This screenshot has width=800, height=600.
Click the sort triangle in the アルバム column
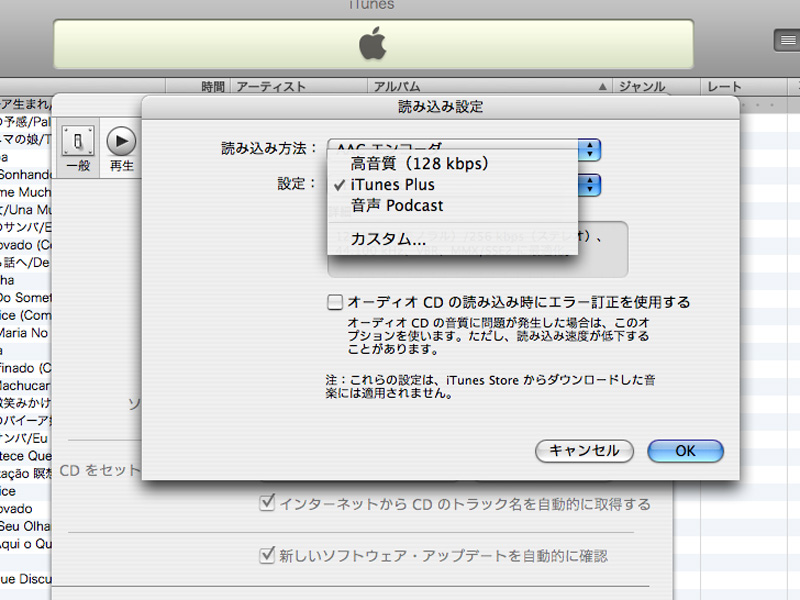(602, 87)
